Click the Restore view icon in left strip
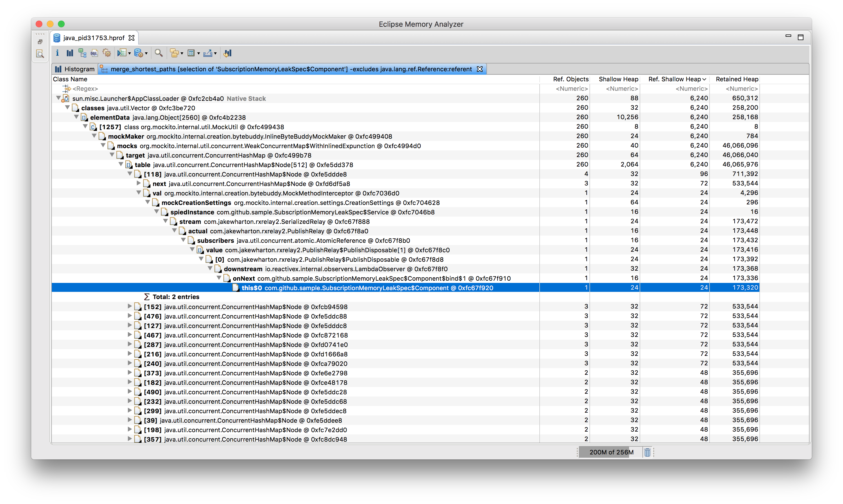The image size is (843, 504). click(40, 42)
